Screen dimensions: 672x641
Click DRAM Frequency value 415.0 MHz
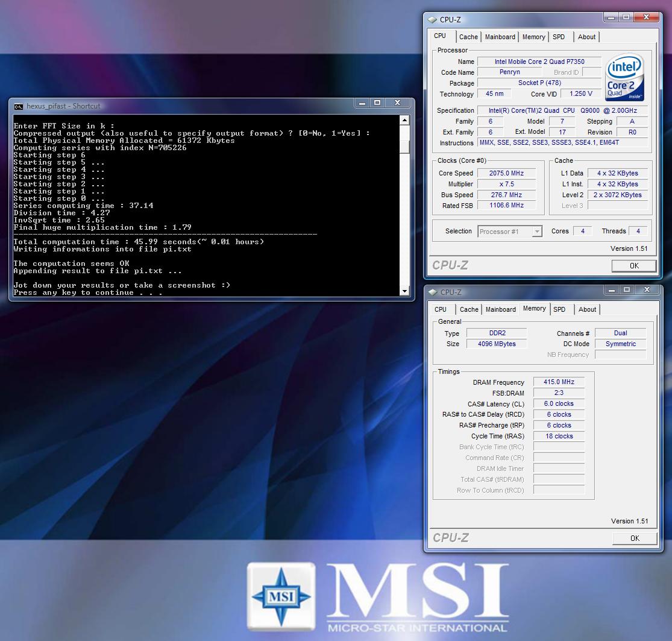point(559,382)
